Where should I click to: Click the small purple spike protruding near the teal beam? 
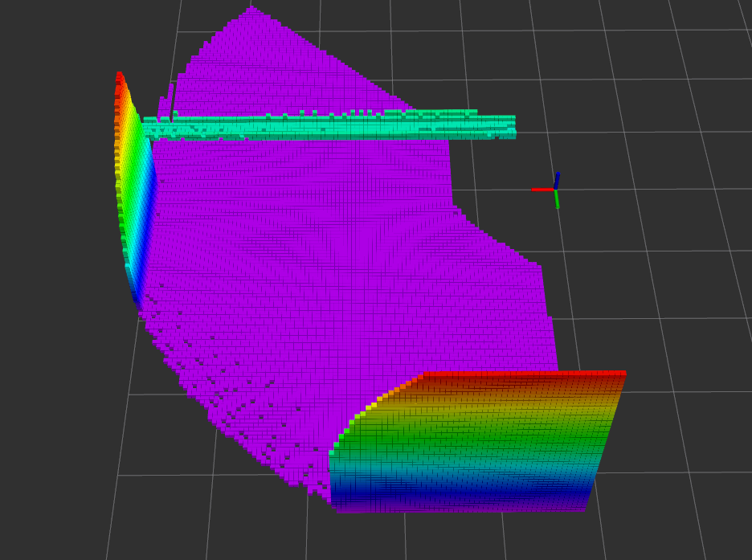click(170, 88)
